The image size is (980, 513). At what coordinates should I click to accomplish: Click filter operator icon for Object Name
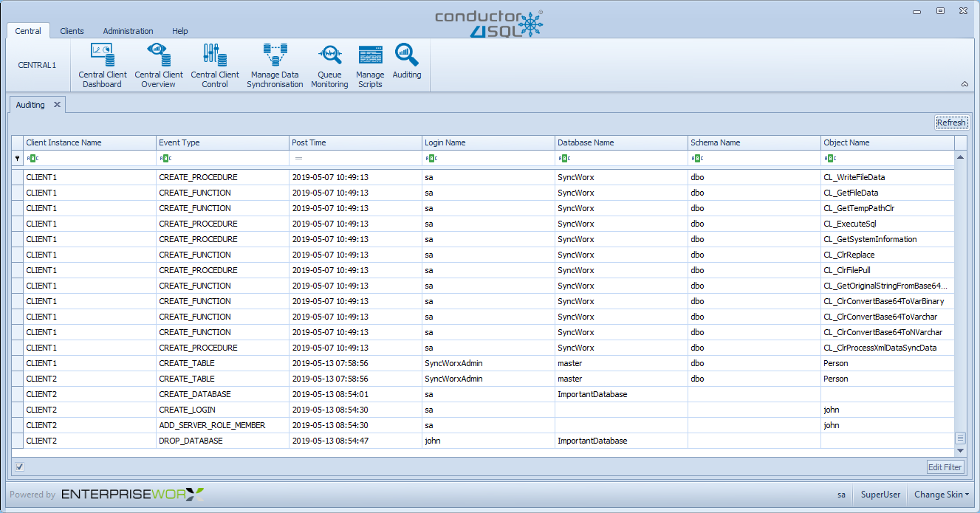[829, 158]
